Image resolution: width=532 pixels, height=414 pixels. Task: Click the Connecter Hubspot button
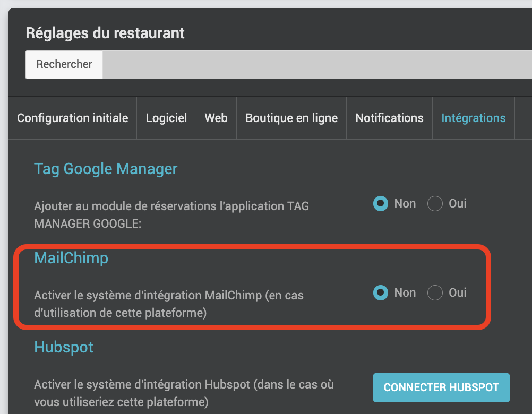pyautogui.click(x=441, y=387)
